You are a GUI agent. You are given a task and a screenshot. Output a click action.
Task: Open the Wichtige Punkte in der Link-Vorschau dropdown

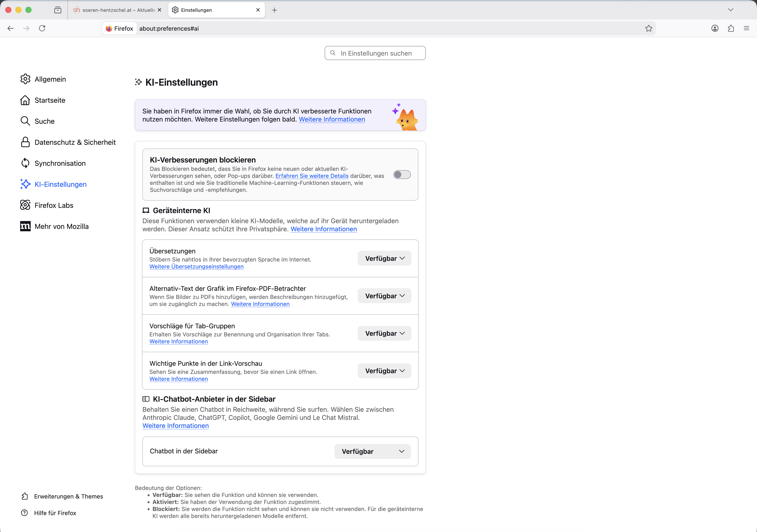click(384, 371)
